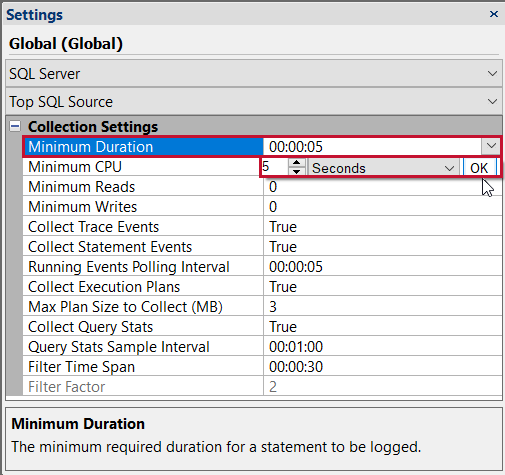Image resolution: width=505 pixels, height=475 pixels.
Task: Click the Minimum Duration value 00:00:05
Action: tap(296, 147)
